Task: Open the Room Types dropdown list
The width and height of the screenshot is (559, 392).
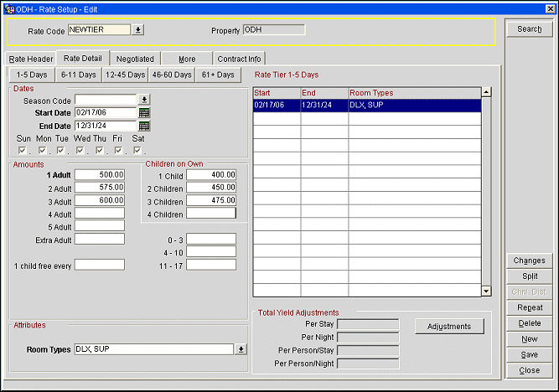Action: pyautogui.click(x=241, y=349)
